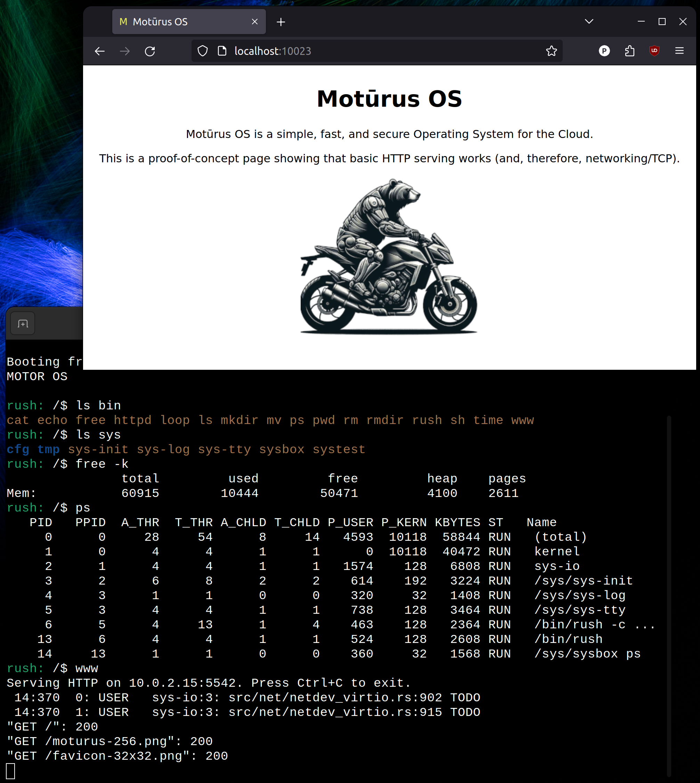Open the uBlock Origin extension menu

coord(654,50)
